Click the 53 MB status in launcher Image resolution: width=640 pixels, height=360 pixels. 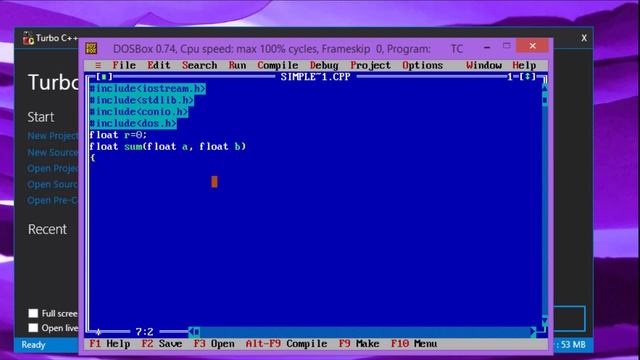coord(573,345)
